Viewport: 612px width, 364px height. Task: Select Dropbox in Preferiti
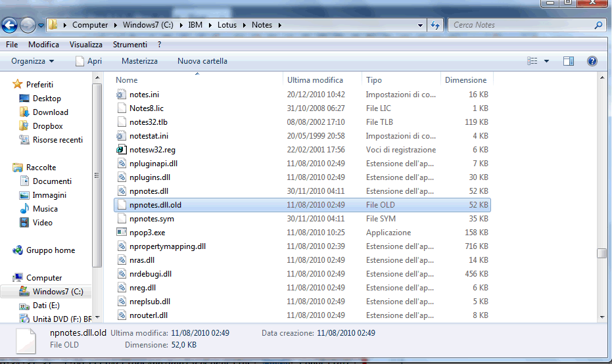pos(47,126)
